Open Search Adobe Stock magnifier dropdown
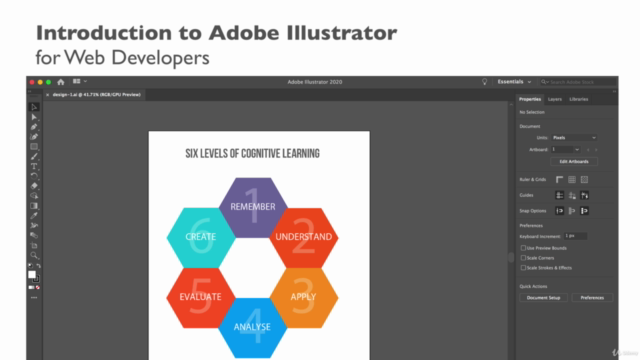The image size is (640, 360). pos(545,82)
